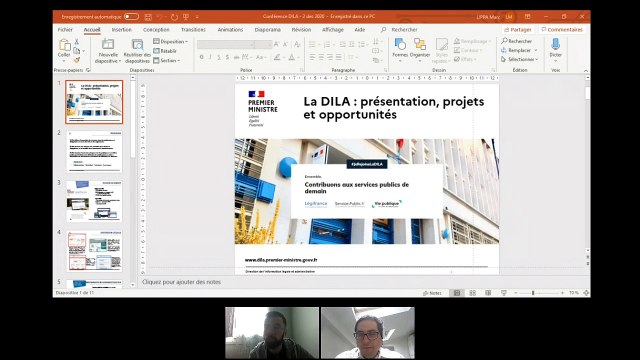640x360 pixels.
Task: Click the Rechercher search box
Action: pos(404,30)
